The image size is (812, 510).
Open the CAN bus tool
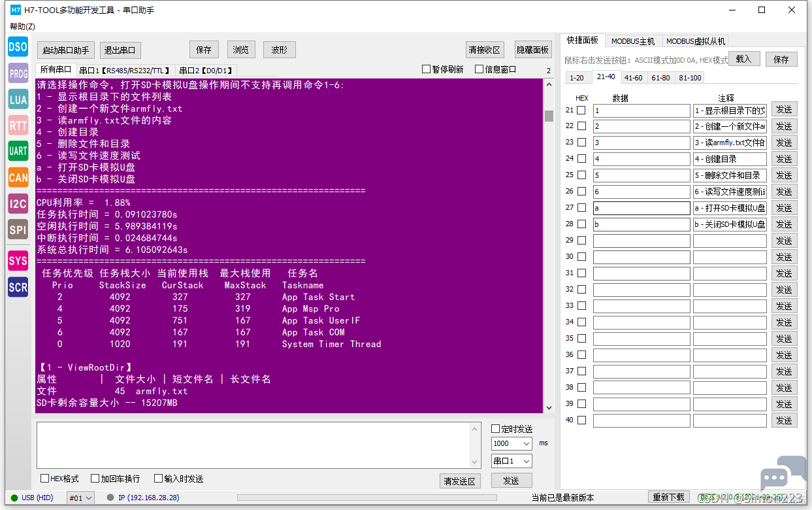click(18, 177)
